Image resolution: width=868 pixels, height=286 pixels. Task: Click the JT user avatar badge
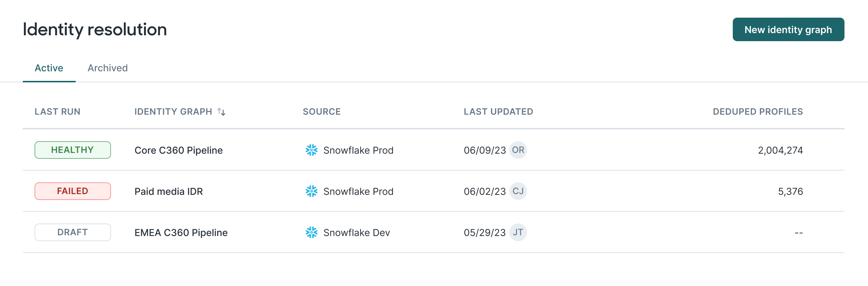click(x=518, y=232)
